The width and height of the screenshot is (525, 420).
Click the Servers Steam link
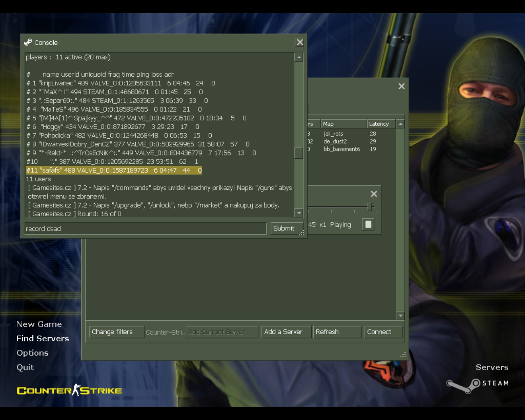(x=492, y=367)
